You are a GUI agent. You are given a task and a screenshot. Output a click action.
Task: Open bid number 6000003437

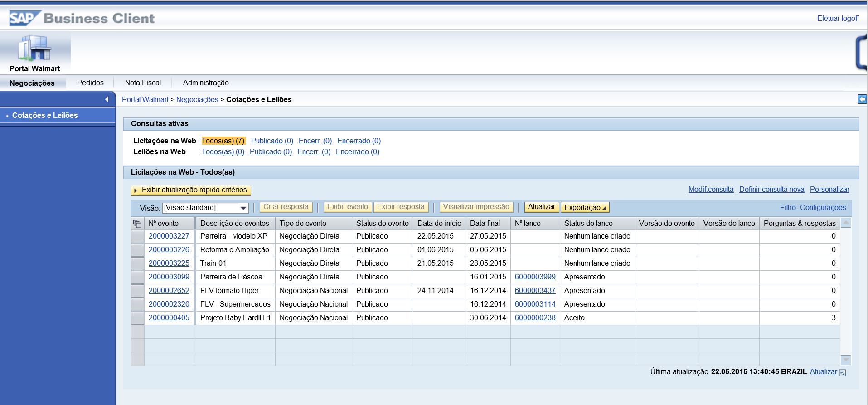pos(535,290)
